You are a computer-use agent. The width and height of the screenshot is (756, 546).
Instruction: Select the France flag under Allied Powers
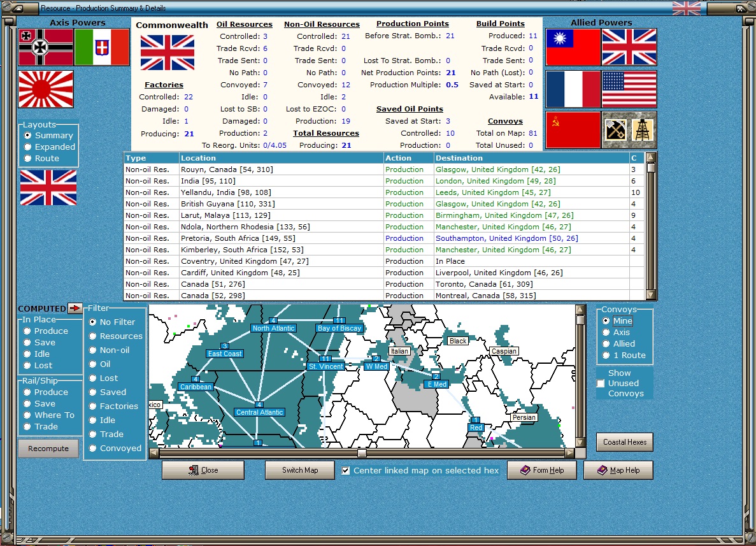click(573, 89)
